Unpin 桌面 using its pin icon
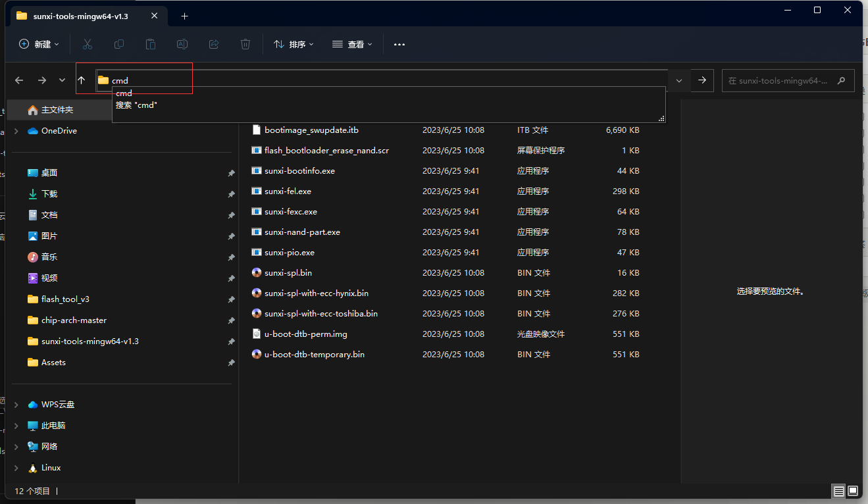Viewport: 868px width, 504px height. (231, 173)
